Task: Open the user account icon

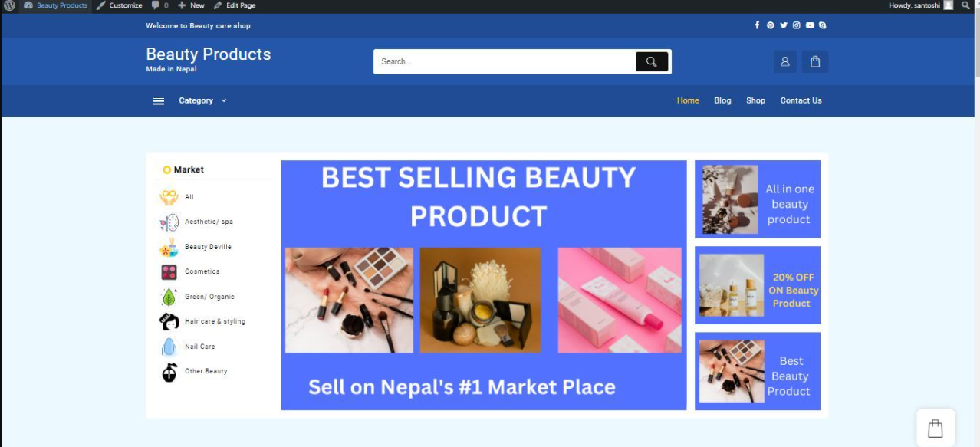Action: [x=785, y=62]
